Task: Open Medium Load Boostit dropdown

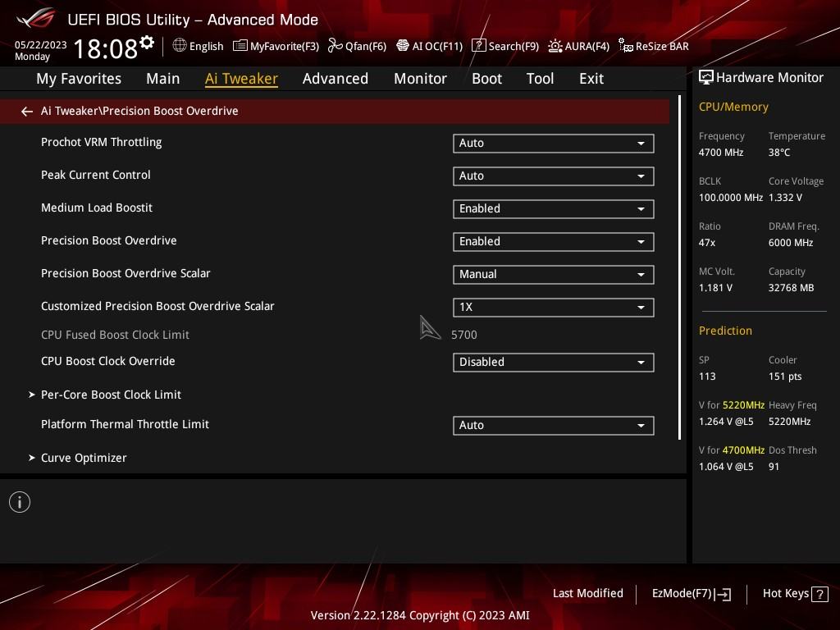Action: pos(554,209)
